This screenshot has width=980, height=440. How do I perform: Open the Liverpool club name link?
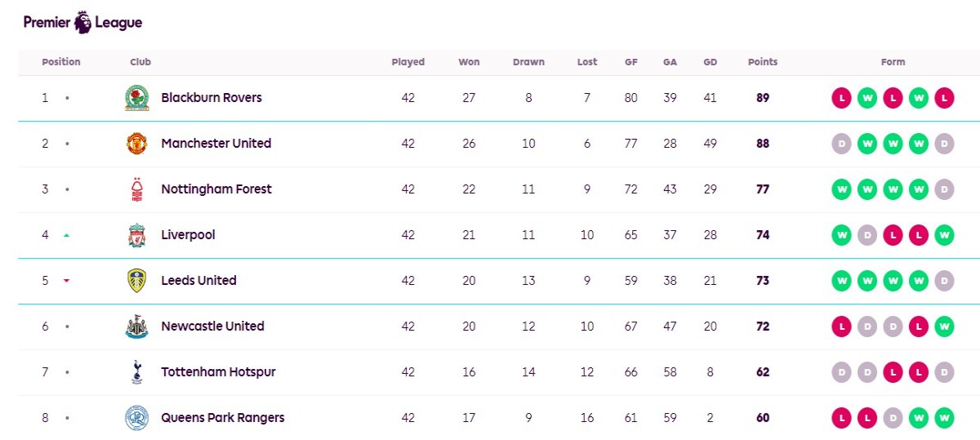188,234
